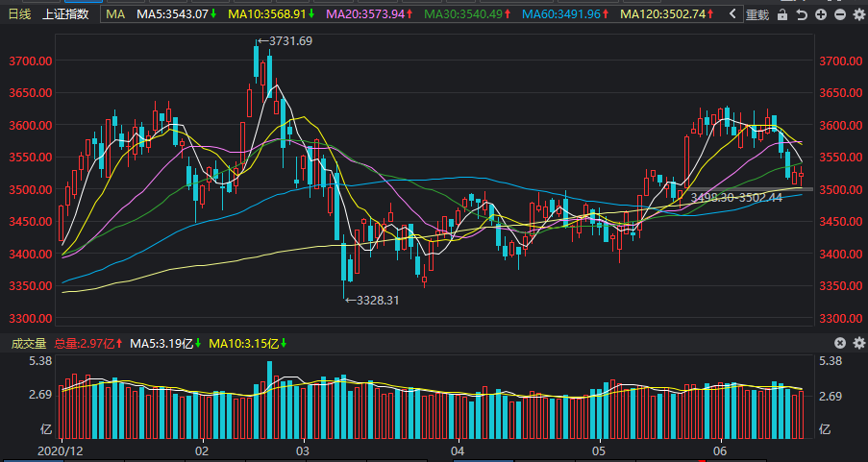Open the MA indicator selector
Screen dimensions: 868x462
click(x=115, y=14)
